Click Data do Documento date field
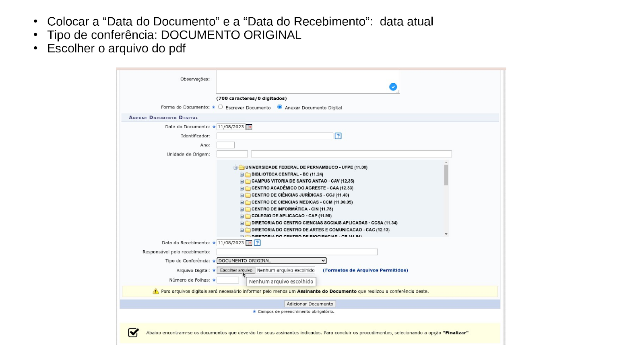The width and height of the screenshot is (644, 362). coord(231,127)
